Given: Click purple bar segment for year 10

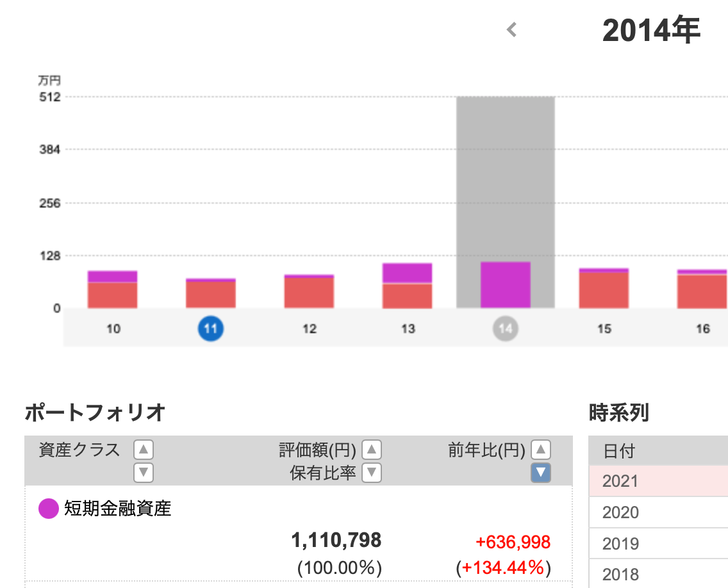Looking at the screenshot, I should (112, 277).
